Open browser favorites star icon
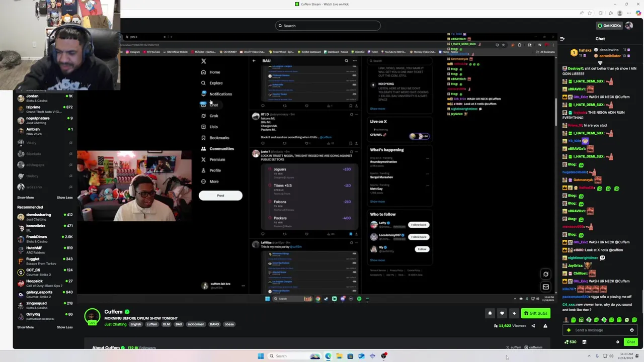 coord(591,13)
